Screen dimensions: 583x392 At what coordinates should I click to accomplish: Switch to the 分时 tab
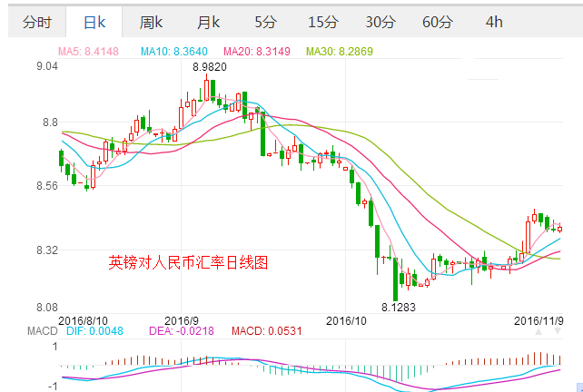pyautogui.click(x=38, y=22)
